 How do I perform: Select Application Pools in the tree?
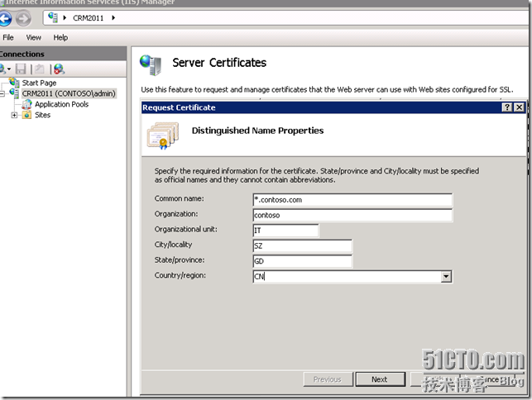tap(61, 104)
